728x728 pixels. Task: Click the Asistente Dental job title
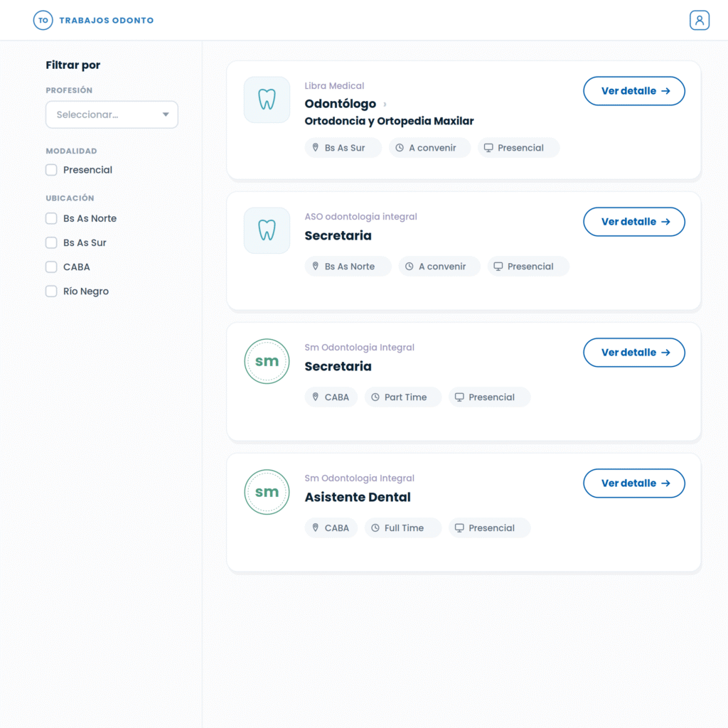coord(358,497)
